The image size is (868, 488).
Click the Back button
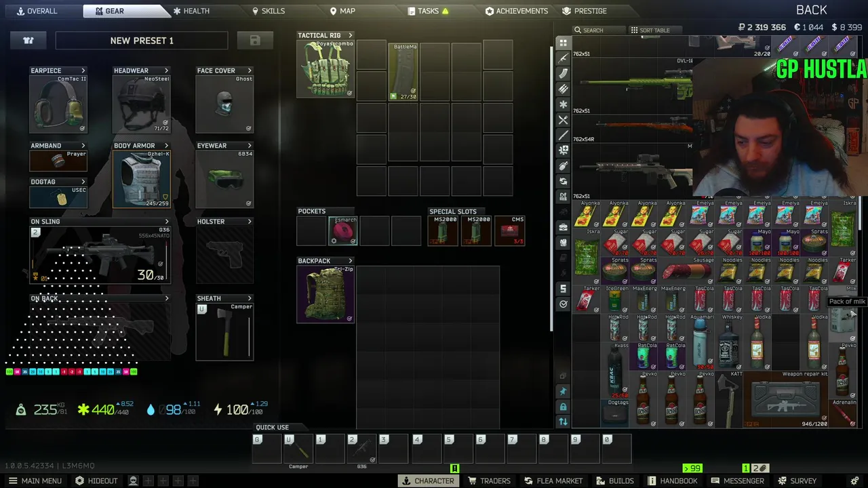tap(812, 9)
